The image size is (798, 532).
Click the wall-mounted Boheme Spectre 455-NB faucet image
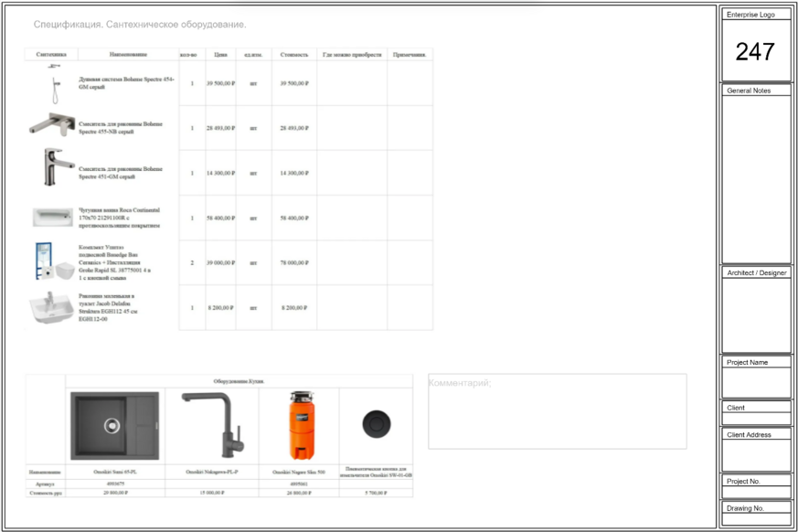coord(52,124)
